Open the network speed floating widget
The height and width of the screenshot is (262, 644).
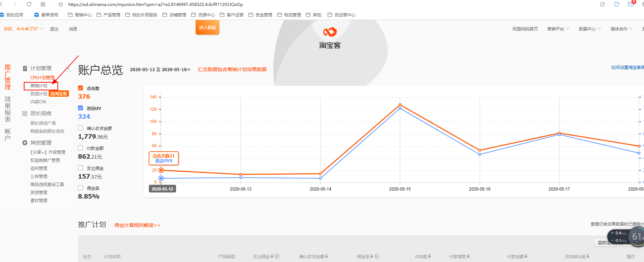(625, 237)
